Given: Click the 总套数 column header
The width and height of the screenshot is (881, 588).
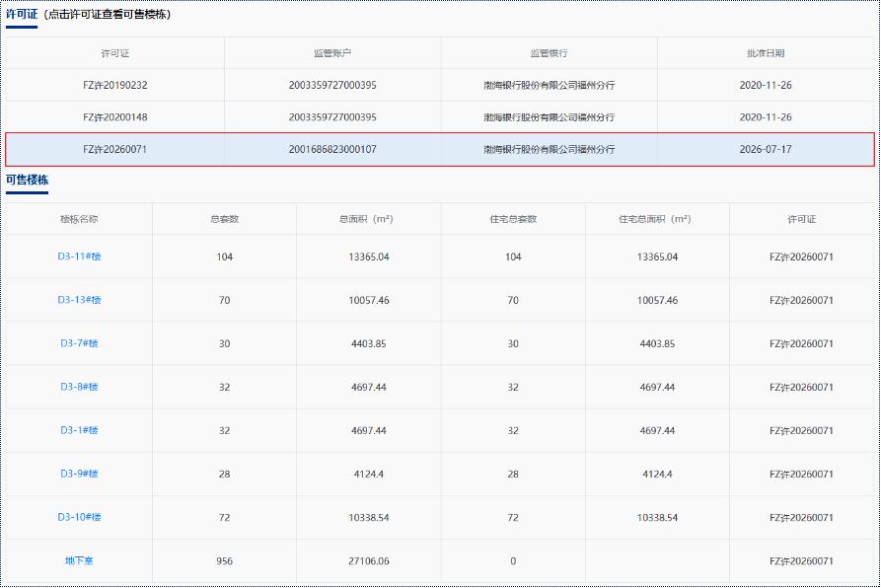Looking at the screenshot, I should [224, 219].
